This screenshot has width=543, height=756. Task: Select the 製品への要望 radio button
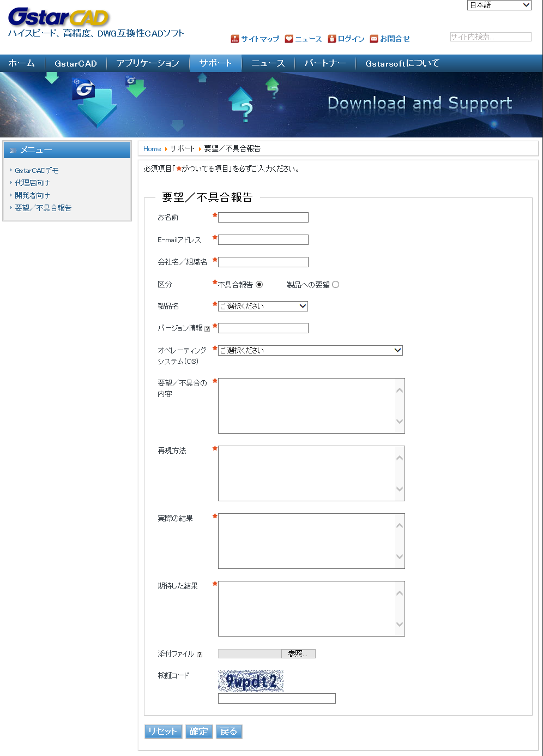335,285
